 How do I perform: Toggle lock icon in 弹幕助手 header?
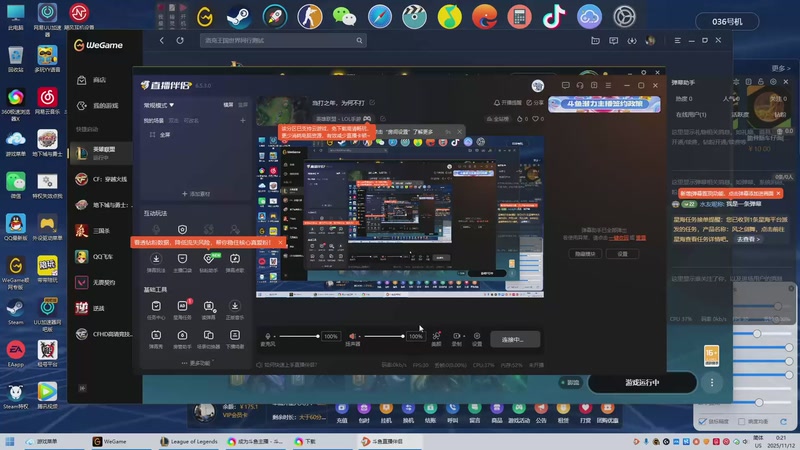tap(761, 82)
